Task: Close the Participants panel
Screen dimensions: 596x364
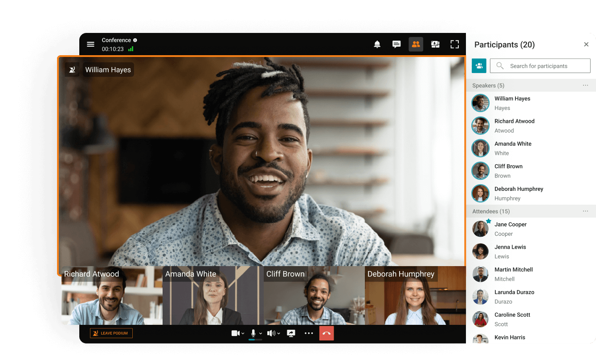Action: 586,44
